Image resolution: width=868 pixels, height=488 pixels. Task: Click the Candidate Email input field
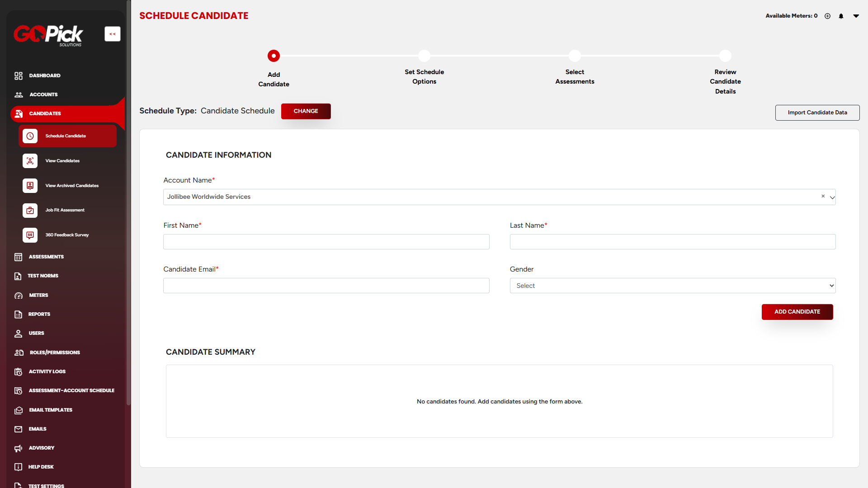326,286
